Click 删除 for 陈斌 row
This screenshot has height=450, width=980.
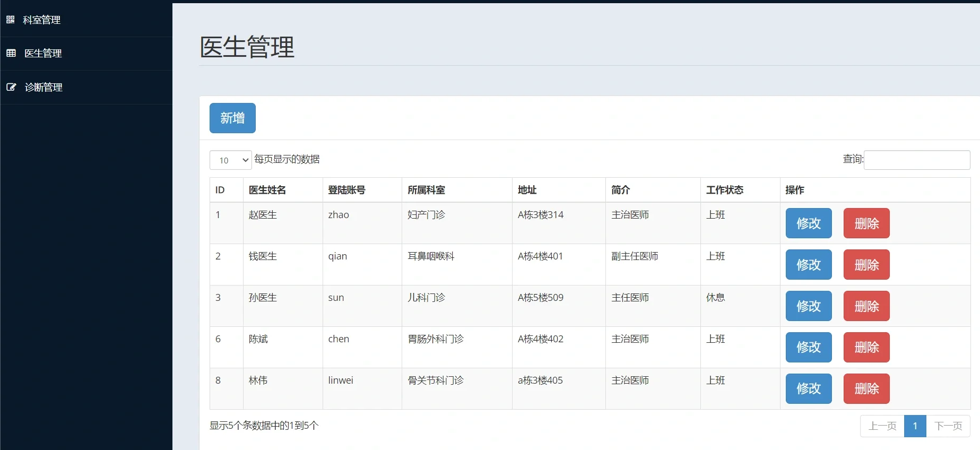pyautogui.click(x=866, y=347)
